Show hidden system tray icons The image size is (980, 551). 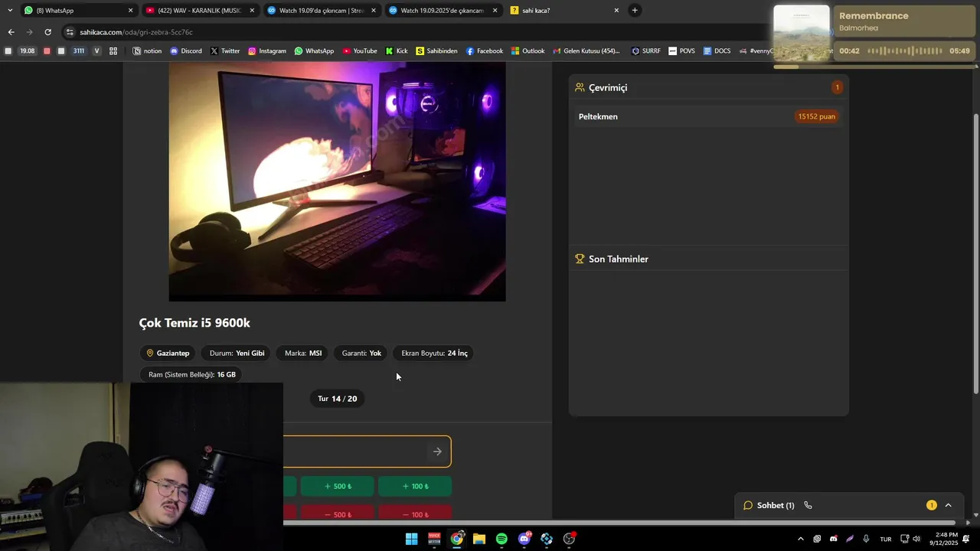801,539
